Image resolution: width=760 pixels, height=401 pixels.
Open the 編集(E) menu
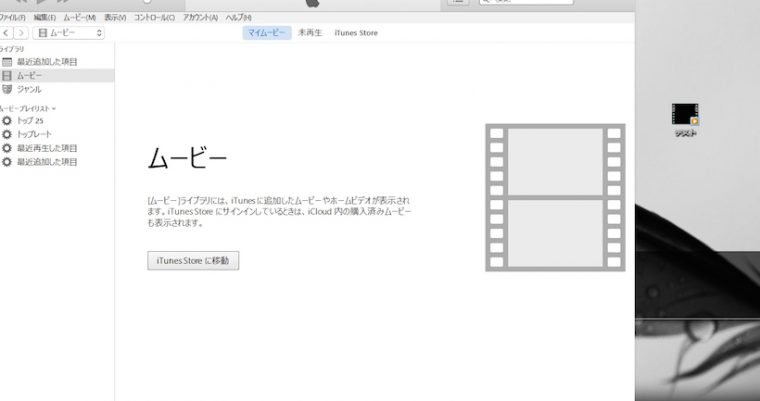(45, 17)
